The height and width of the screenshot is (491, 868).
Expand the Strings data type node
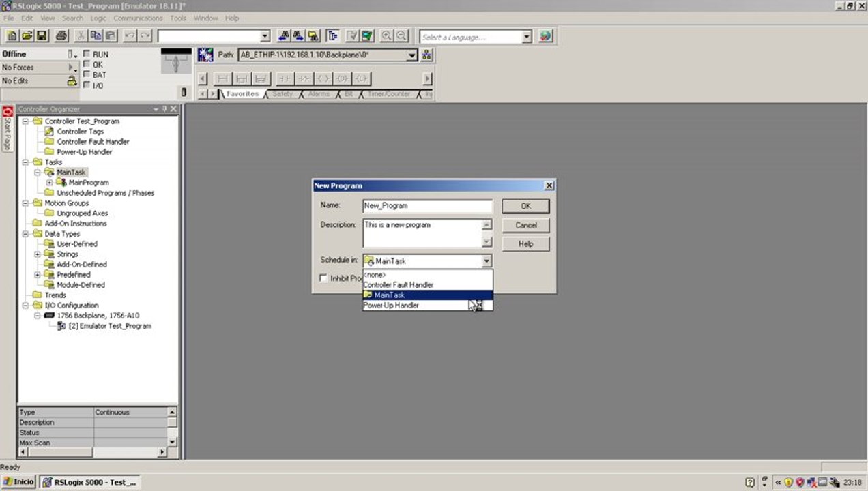[x=38, y=254]
